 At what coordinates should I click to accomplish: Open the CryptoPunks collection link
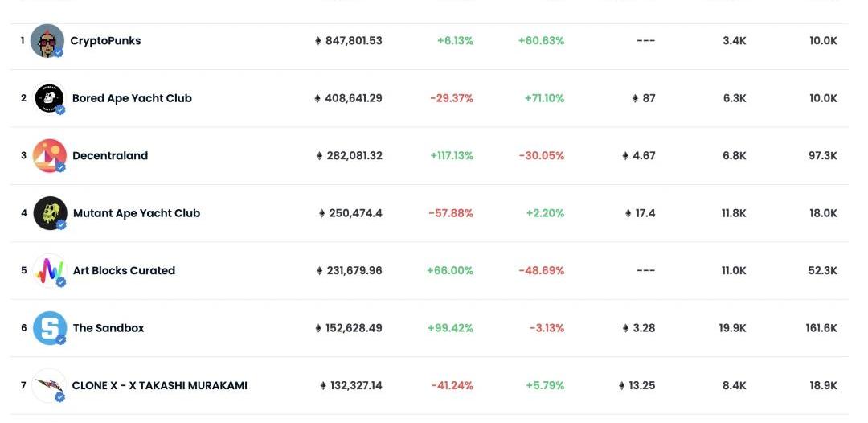(105, 41)
